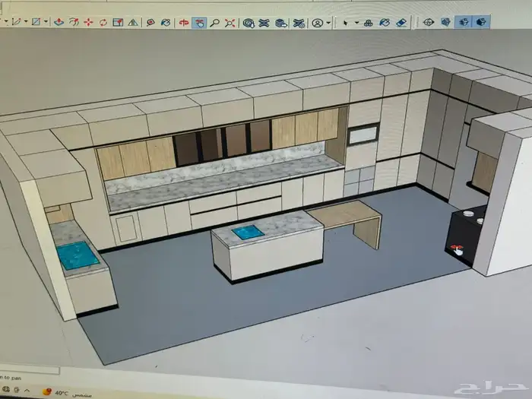Select the Scale tool
This screenshot has width=532, height=399.
point(118,23)
